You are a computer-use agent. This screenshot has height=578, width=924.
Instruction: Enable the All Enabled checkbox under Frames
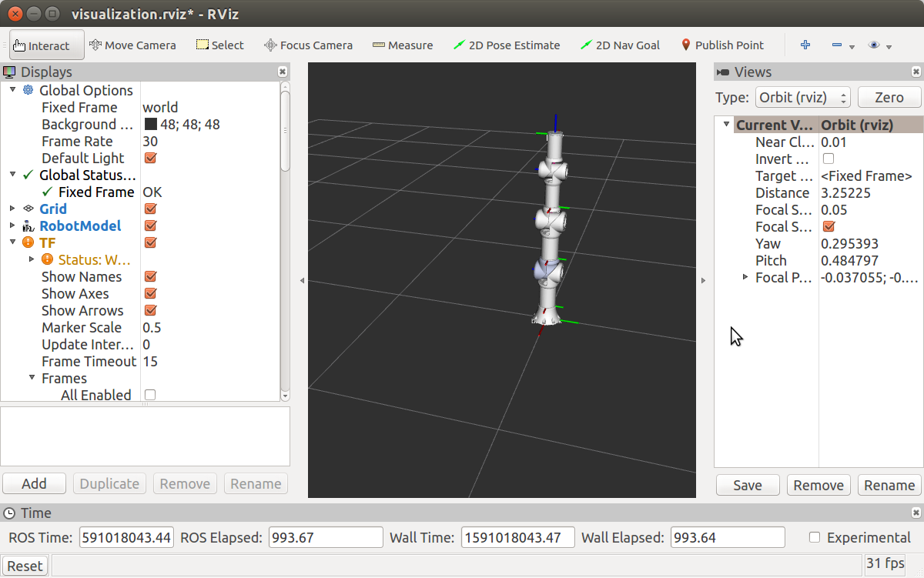pos(149,395)
